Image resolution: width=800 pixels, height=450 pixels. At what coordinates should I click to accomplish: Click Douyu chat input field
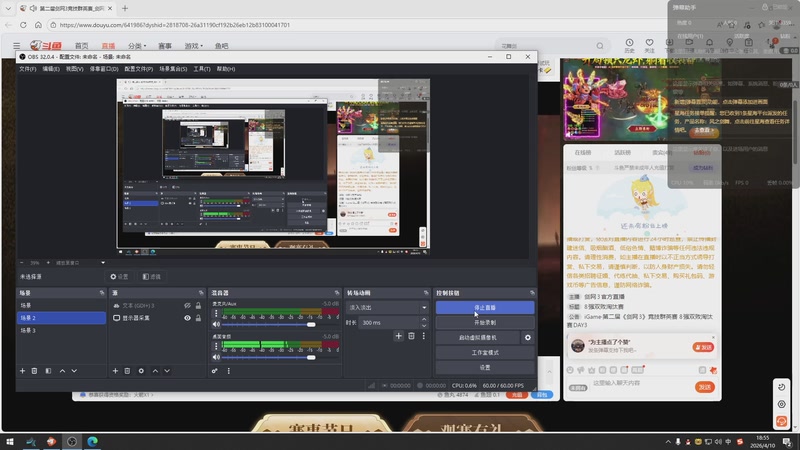(x=640, y=383)
